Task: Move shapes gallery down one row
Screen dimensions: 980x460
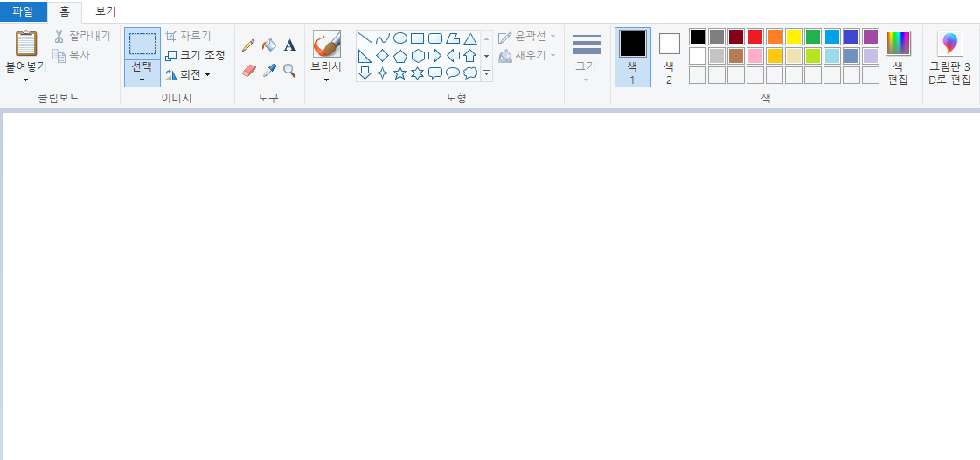Action: [486, 56]
